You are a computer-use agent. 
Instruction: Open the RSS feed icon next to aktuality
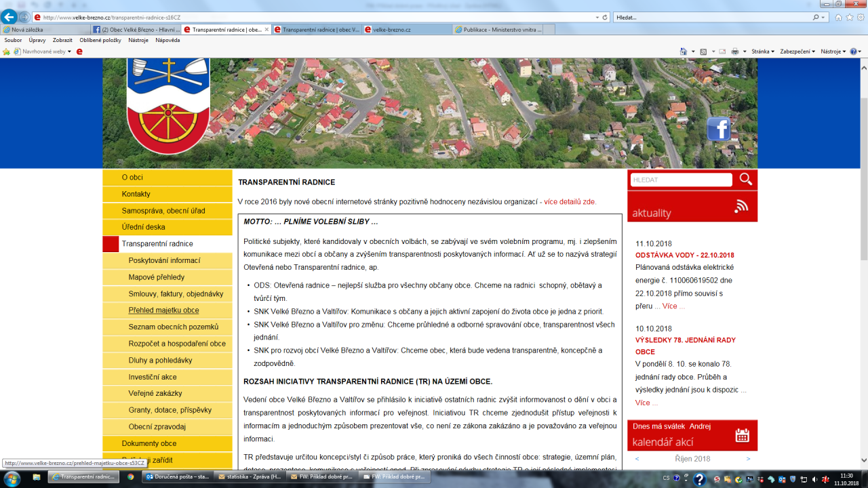[x=741, y=207]
